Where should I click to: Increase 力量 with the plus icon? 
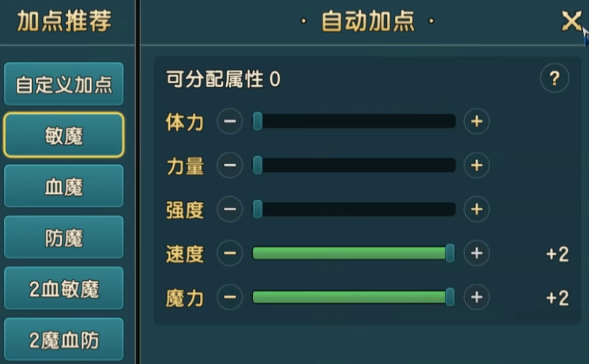point(476,166)
